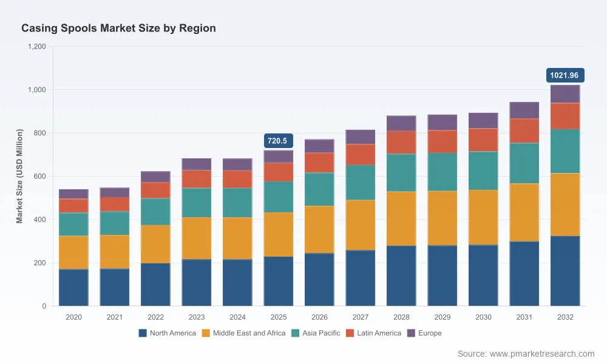
Task: Click the 2032 x-axis label
Action: [x=565, y=317]
